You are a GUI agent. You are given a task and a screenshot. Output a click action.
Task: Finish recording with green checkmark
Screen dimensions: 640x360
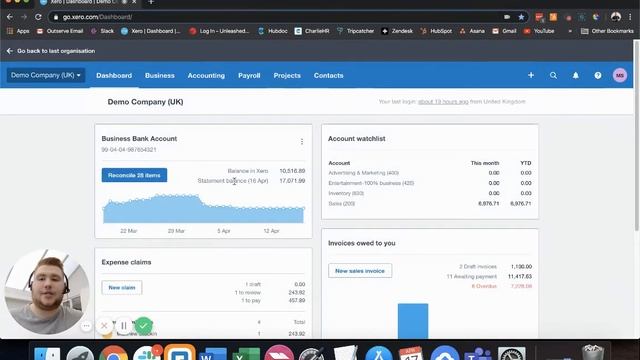pos(143,325)
